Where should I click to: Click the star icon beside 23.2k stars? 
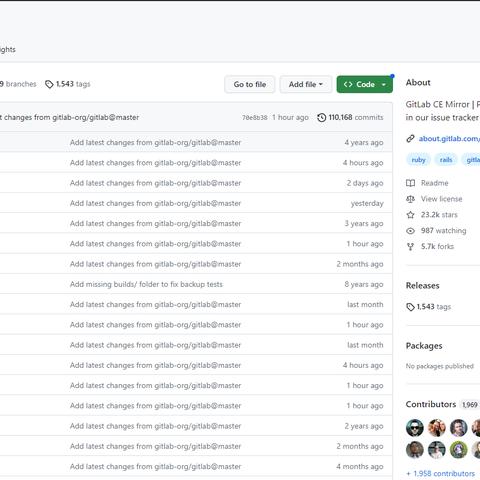(410, 215)
